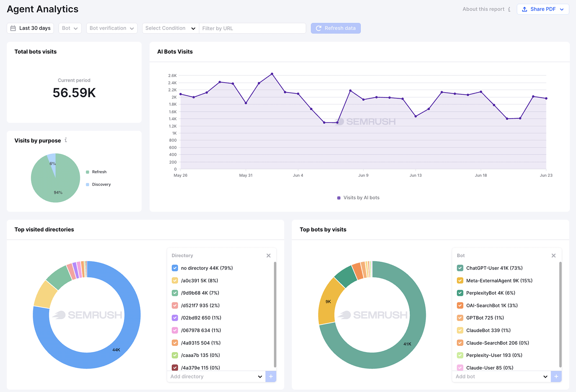Screen dimensions: 576x392
Task: Toggle the Perplexity-User 193 checkbox
Action: [460, 355]
